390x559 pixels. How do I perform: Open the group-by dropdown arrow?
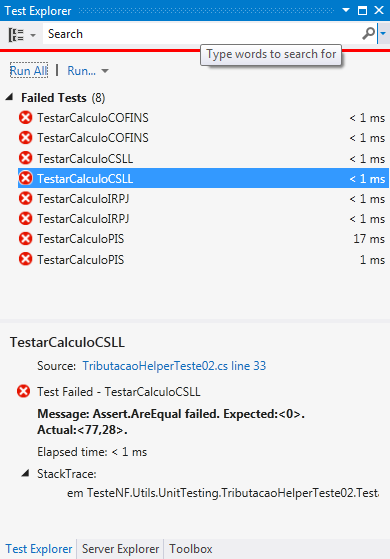[x=33, y=35]
